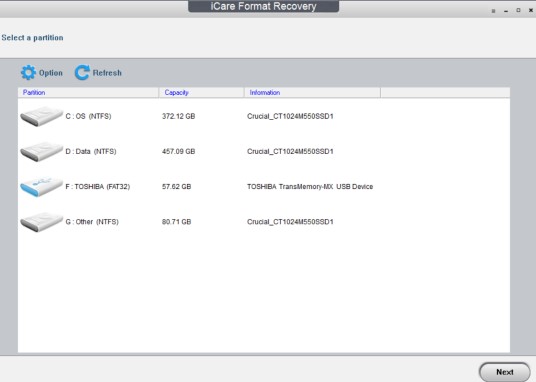Viewport: 536px width, 382px height.
Task: Click the Refresh arrow icon
Action: (82, 73)
